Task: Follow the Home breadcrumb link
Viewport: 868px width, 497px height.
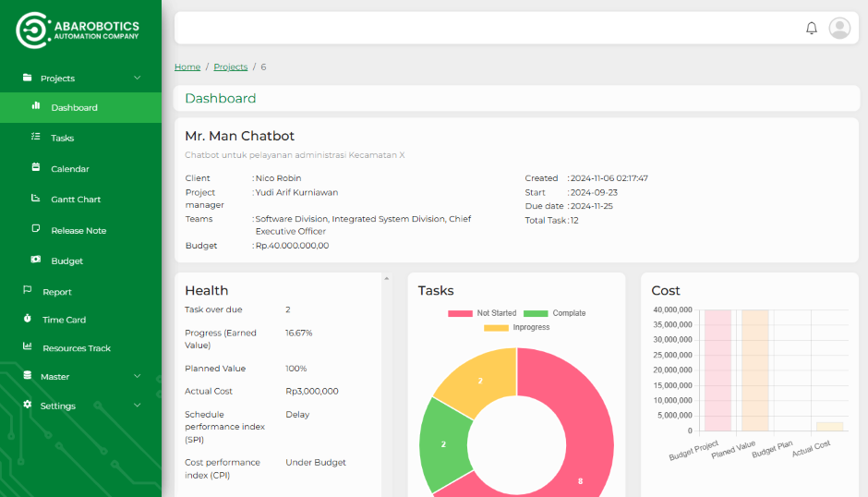Action: coord(187,67)
